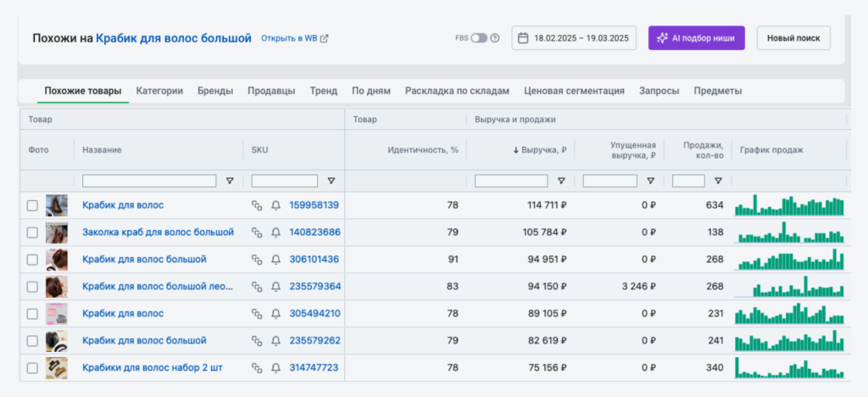Click the bell icon for SKU 314747723
This screenshot has width=868, height=397.
(275, 368)
